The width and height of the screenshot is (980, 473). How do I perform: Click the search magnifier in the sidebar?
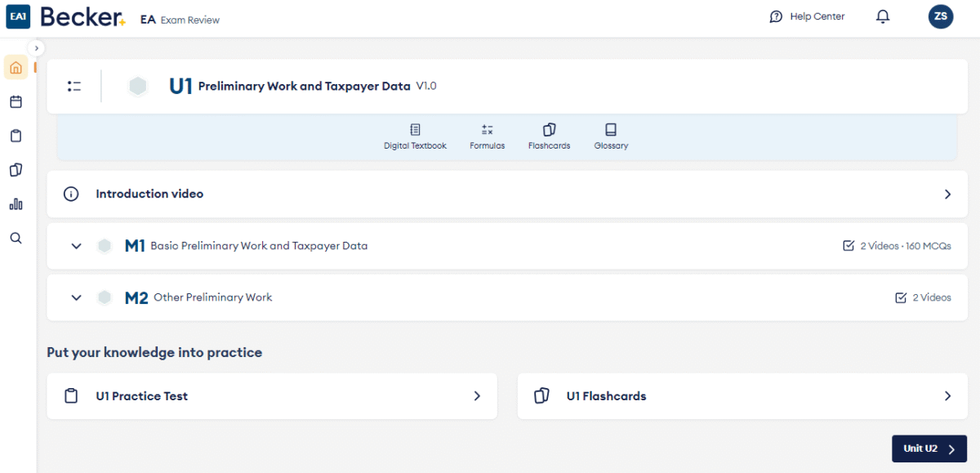coord(16,239)
